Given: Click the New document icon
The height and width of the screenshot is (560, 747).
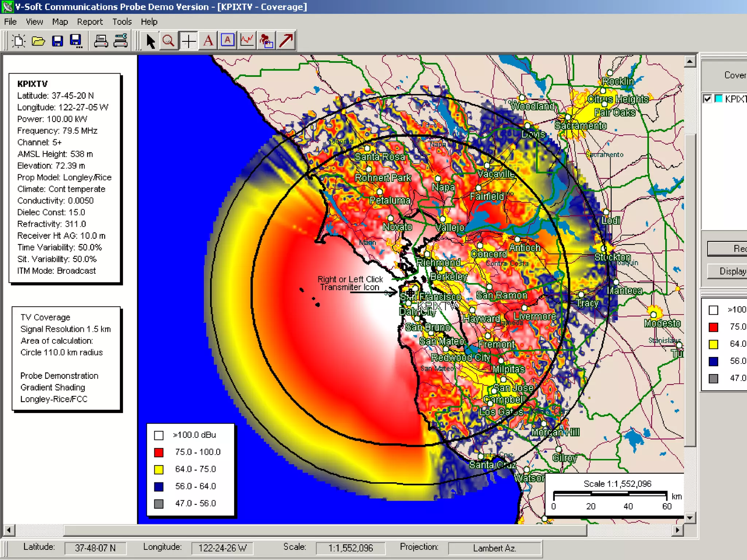Looking at the screenshot, I should [x=18, y=40].
